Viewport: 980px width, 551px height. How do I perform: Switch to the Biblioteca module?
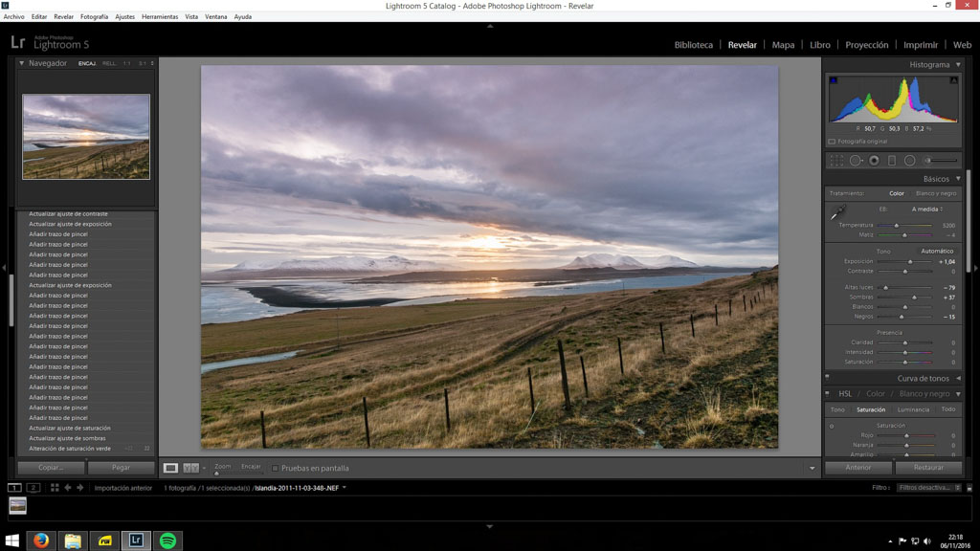click(693, 45)
